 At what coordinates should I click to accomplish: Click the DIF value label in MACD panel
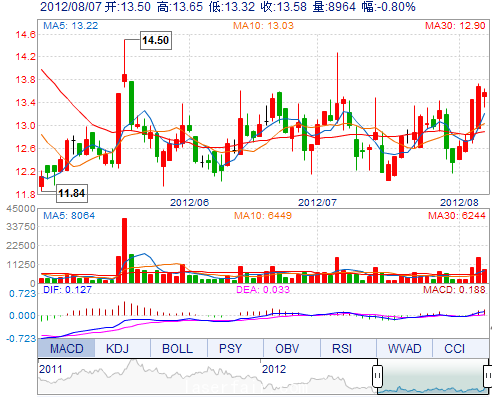click(x=67, y=289)
